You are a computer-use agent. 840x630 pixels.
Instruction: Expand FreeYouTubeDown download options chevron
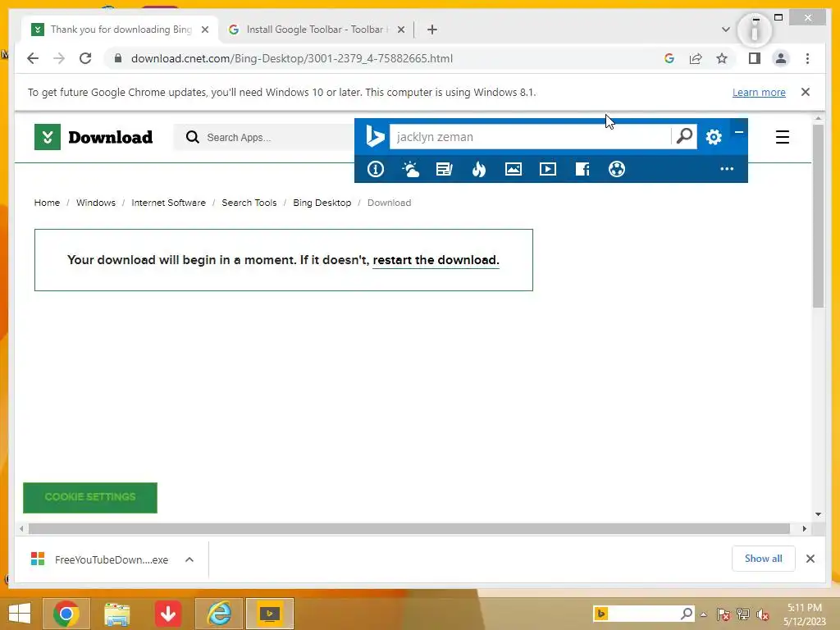pos(189,559)
